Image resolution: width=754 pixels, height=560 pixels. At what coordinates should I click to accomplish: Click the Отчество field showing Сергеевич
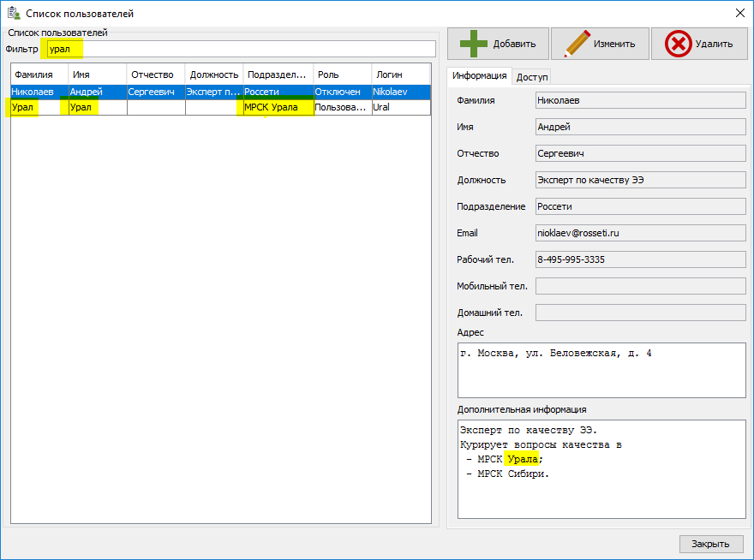[641, 153]
